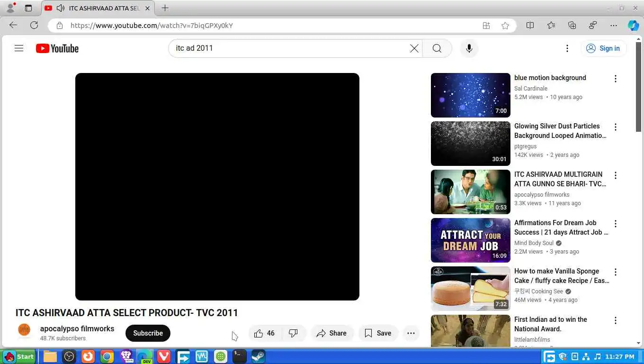Open Edge Collections panel
This screenshot has height=364, width=644.
click(x=572, y=26)
